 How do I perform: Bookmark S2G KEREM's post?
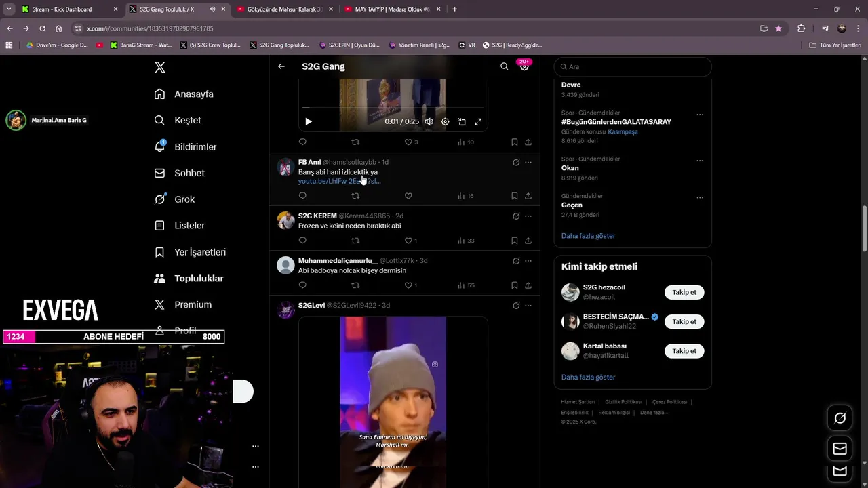515,241
